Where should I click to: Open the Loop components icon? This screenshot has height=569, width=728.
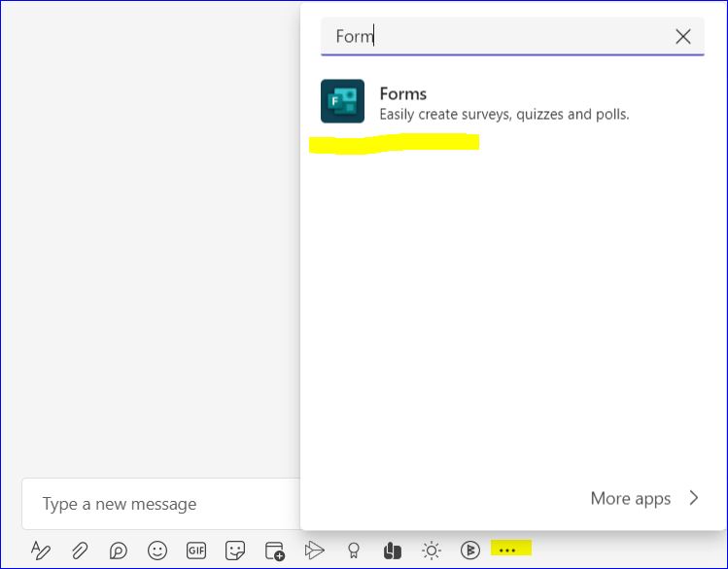coord(119,551)
